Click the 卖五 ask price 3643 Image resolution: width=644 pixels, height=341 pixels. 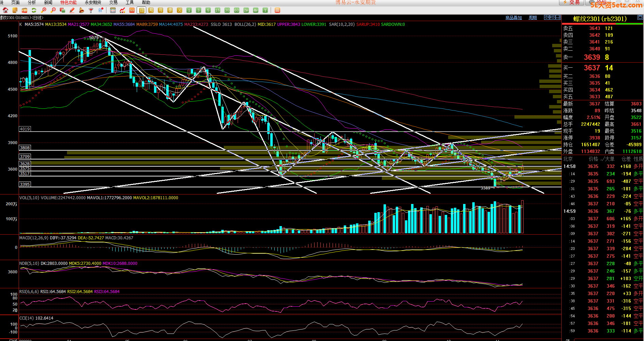[x=595, y=28]
